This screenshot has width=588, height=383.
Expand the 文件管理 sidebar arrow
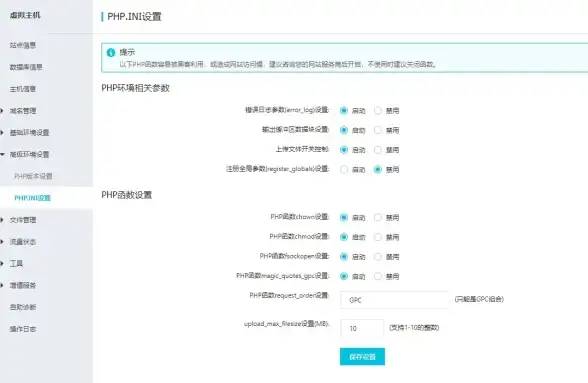[2, 220]
